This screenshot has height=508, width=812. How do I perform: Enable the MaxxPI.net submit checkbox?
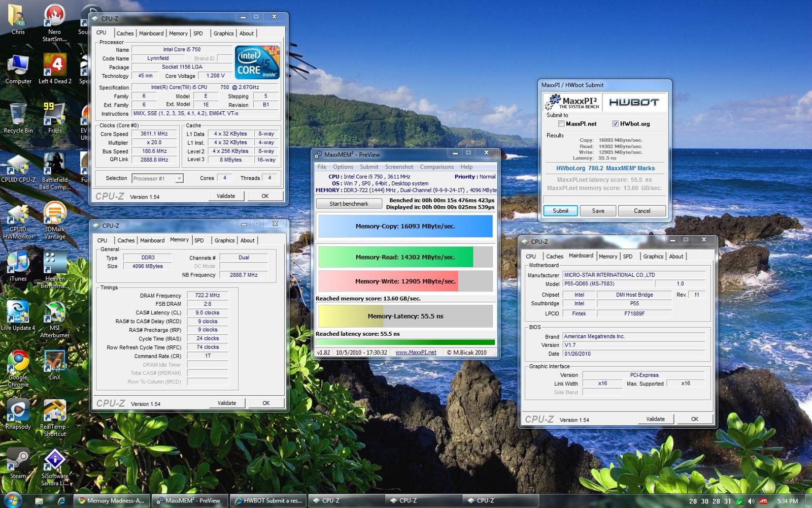click(561, 123)
